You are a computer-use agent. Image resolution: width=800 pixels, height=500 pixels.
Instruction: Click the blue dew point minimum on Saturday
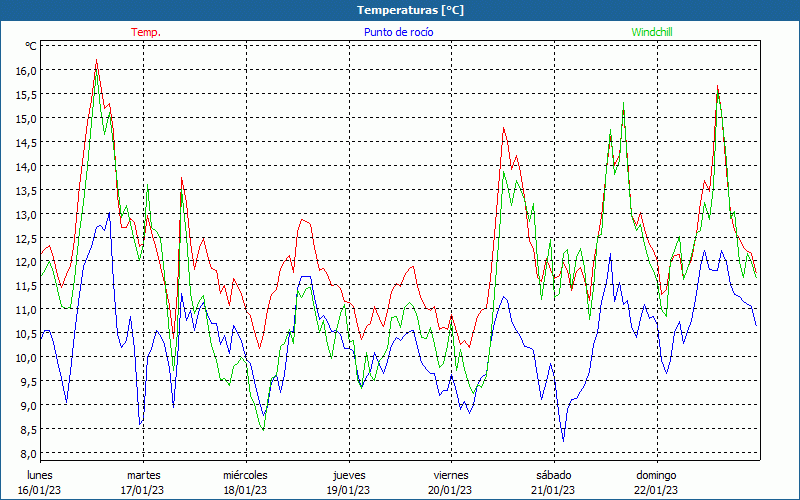click(563, 441)
